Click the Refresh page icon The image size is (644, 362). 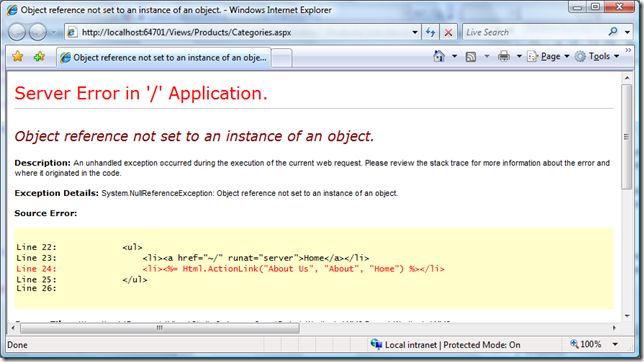[430, 32]
